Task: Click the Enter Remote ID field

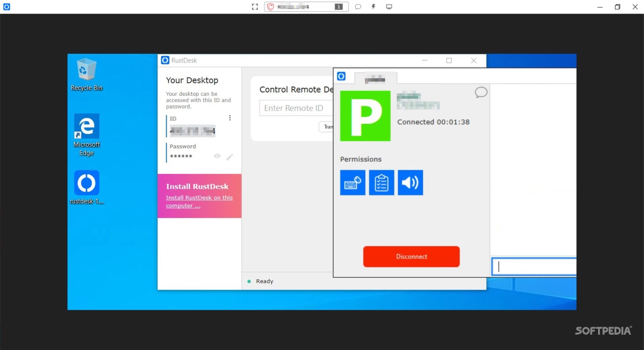Action: 296,108
